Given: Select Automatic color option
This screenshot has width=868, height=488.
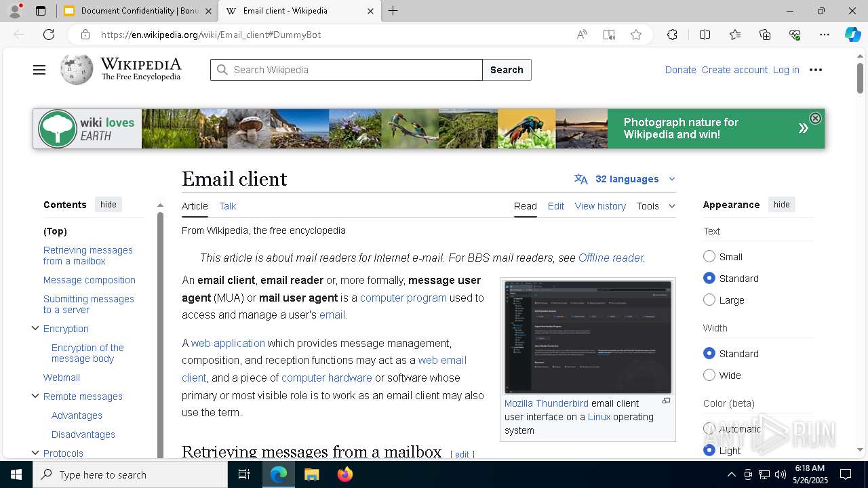Looking at the screenshot, I should [x=709, y=428].
